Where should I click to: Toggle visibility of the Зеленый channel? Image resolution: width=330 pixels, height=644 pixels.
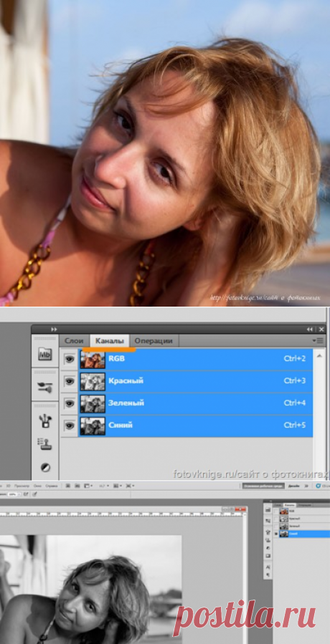70,404
